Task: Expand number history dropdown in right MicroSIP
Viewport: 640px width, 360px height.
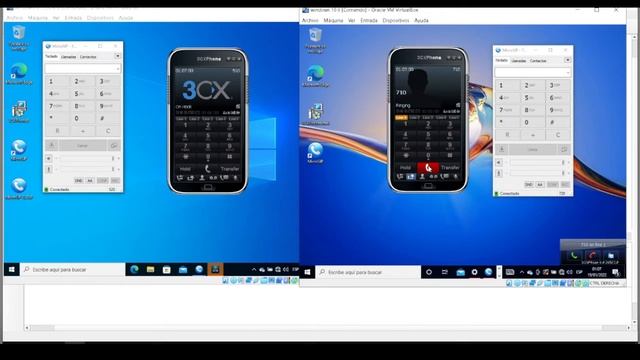Action: coord(568,73)
